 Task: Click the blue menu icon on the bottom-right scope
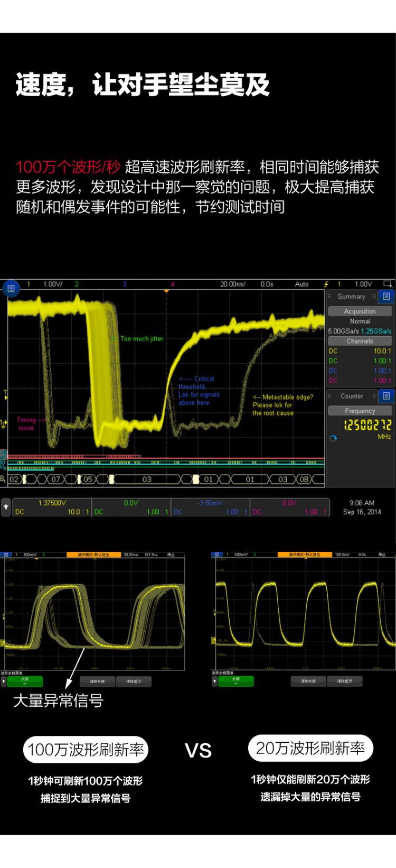(218, 555)
